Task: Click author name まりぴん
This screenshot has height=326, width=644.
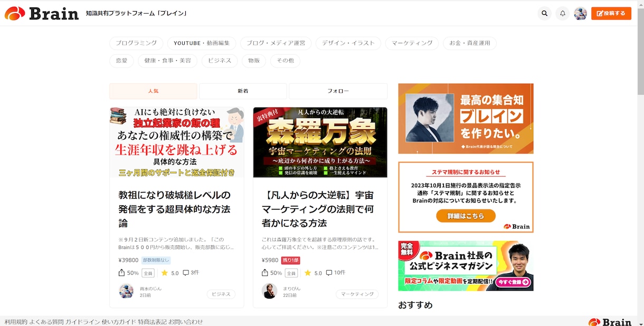Action: pyautogui.click(x=291, y=288)
